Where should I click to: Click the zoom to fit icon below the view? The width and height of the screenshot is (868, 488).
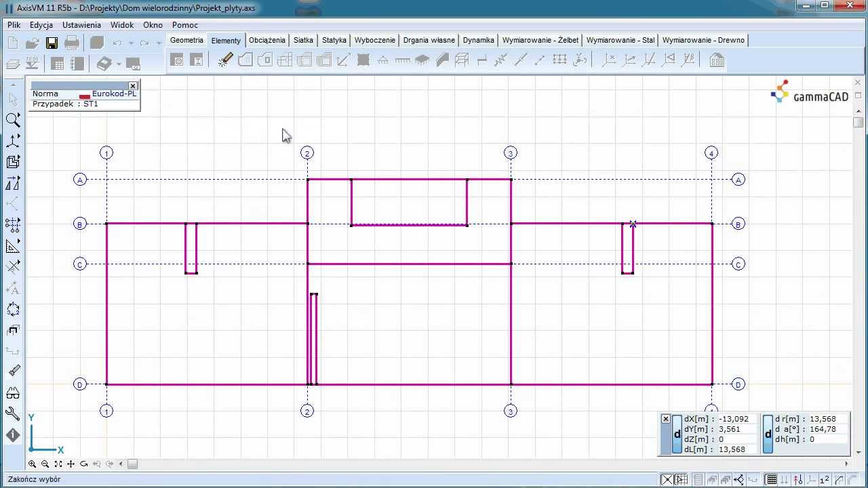(58, 464)
